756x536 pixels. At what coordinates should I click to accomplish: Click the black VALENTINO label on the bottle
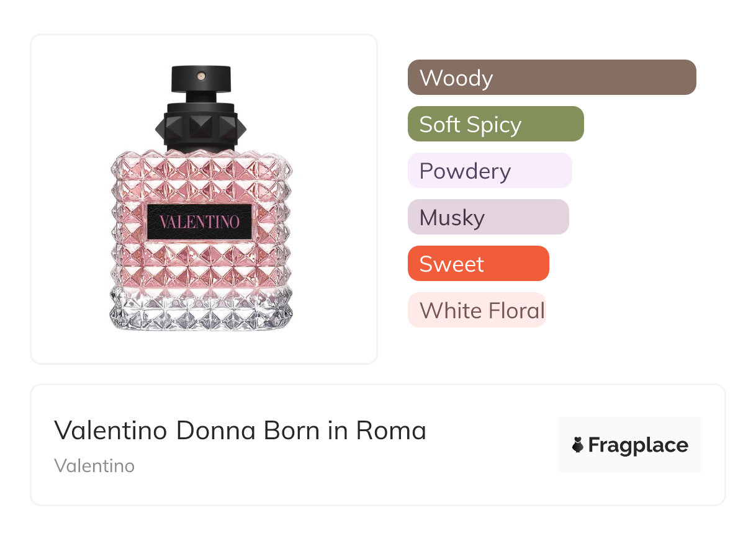[x=200, y=221]
